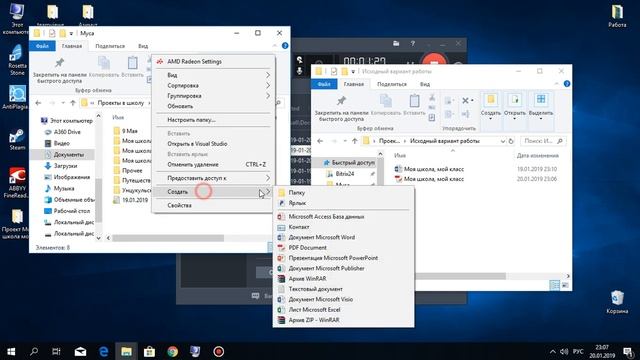Select Быстрый доступ in right window tree
Image resolution: width=640 pixels, height=360 pixels.
(349, 163)
